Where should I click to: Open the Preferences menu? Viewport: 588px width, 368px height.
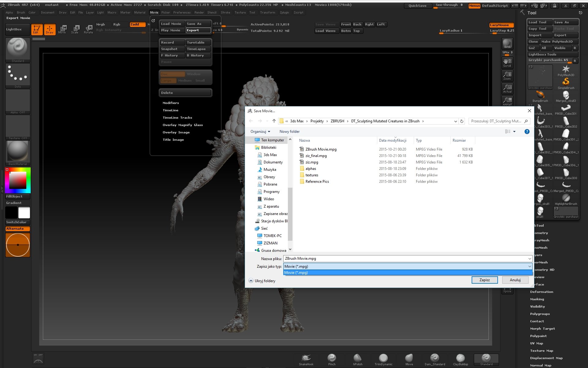click(182, 12)
